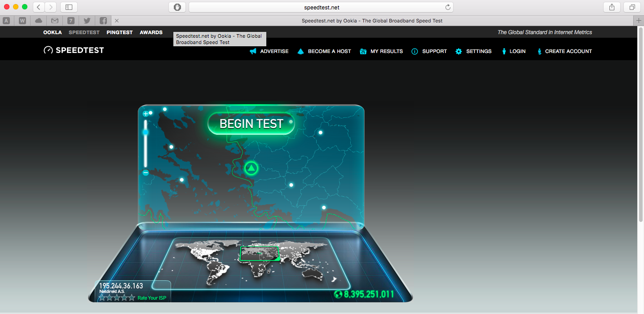644x314 pixels.
Task: Click the IP address 195.244.36.163
Action: (121, 286)
